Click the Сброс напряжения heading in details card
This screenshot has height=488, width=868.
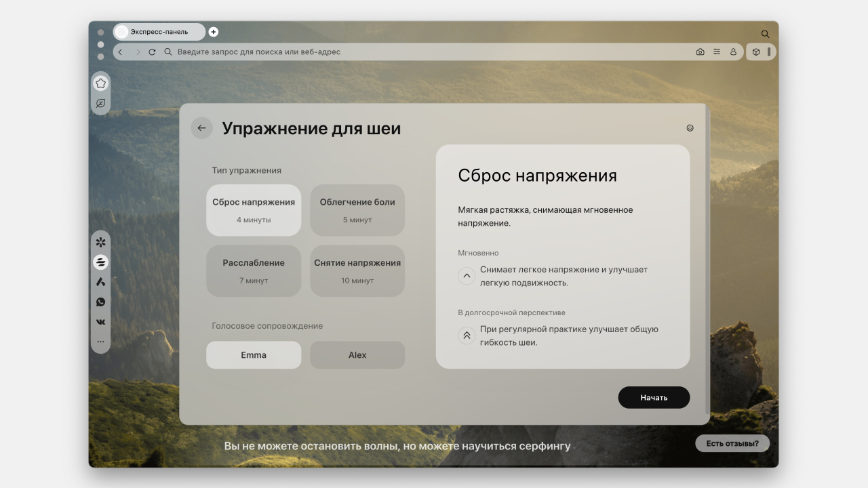tap(537, 176)
